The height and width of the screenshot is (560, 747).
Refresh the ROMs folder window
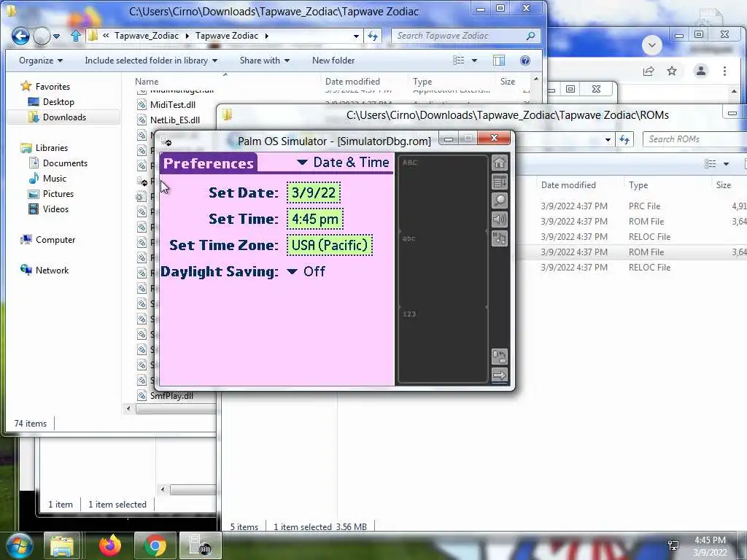[x=624, y=139]
